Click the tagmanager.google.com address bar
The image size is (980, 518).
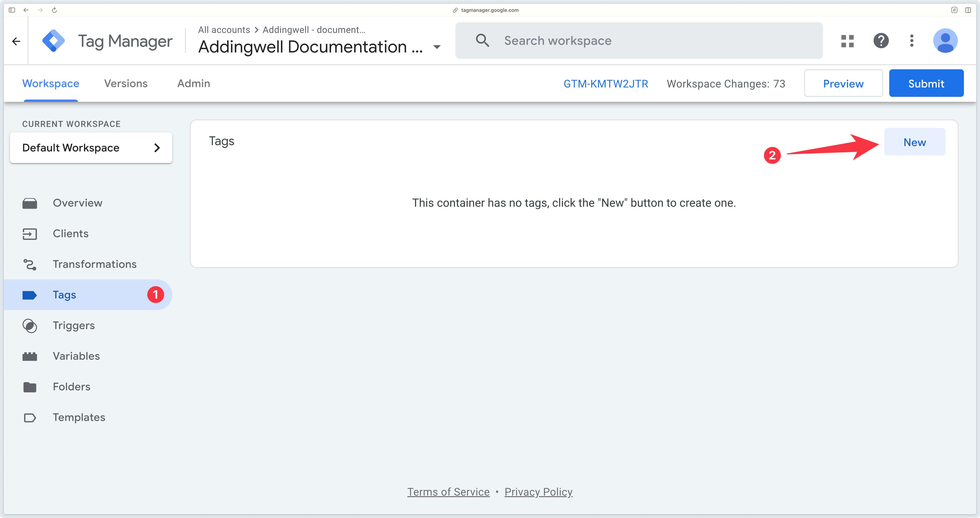pos(486,10)
